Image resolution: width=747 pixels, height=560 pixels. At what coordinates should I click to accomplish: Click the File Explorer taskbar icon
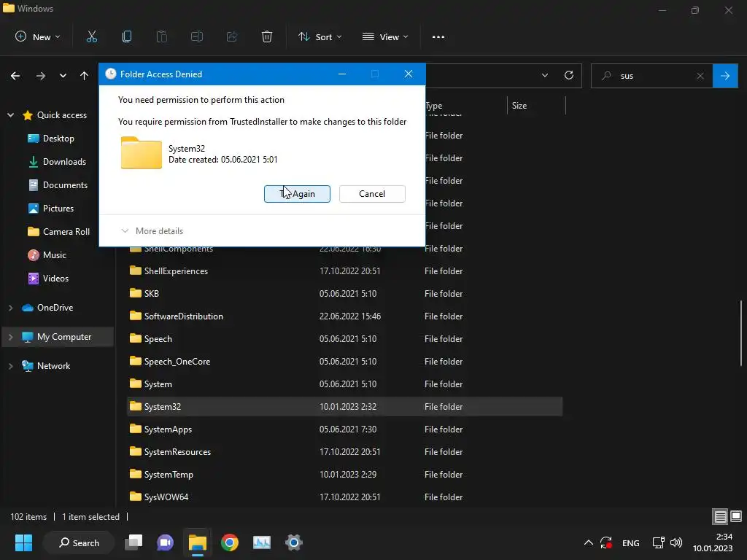pos(197,542)
